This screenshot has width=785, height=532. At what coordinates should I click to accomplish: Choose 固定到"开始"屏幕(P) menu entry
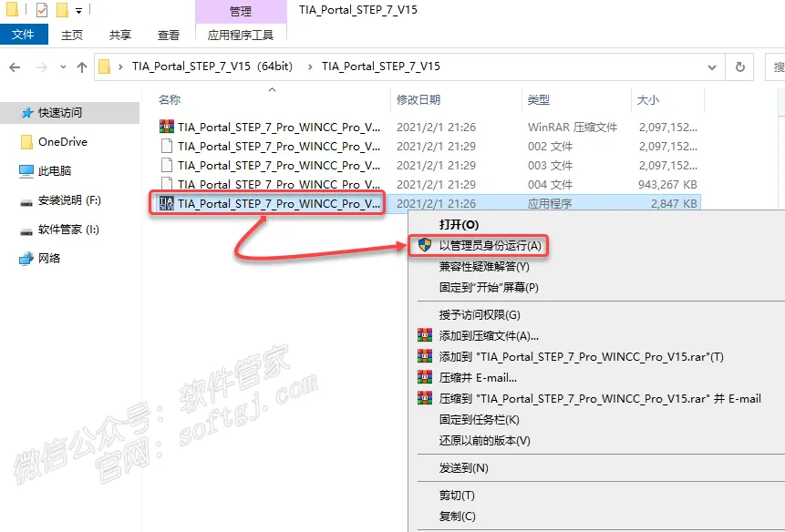point(489,288)
